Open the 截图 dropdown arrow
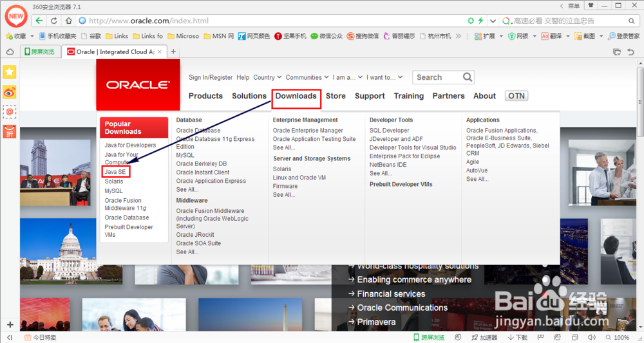 (601, 36)
